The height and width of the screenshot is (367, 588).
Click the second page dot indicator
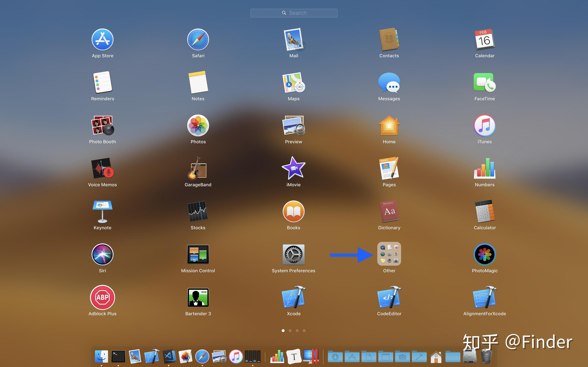click(x=290, y=331)
